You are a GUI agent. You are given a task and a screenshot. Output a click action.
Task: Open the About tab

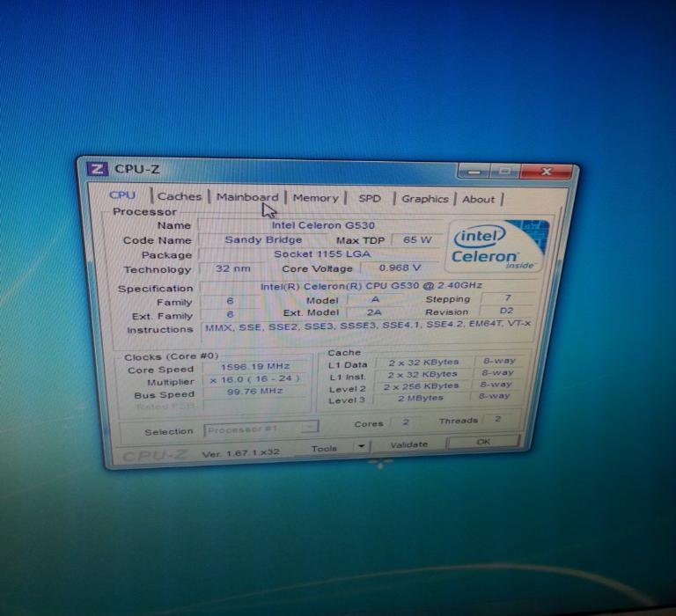[x=479, y=199]
